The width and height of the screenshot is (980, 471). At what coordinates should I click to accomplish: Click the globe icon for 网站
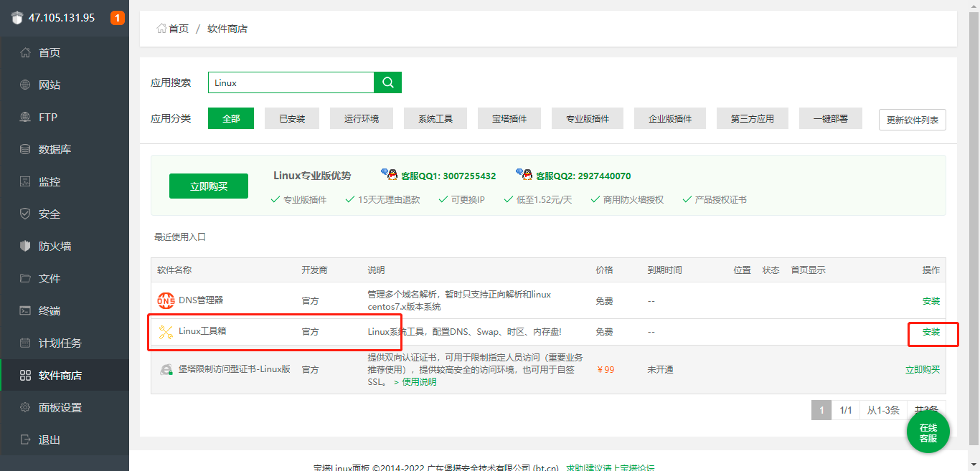(x=25, y=85)
